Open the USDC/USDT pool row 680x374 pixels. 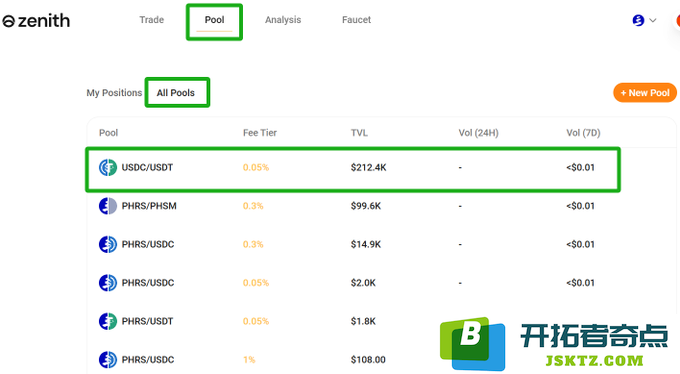pyautogui.click(x=353, y=170)
